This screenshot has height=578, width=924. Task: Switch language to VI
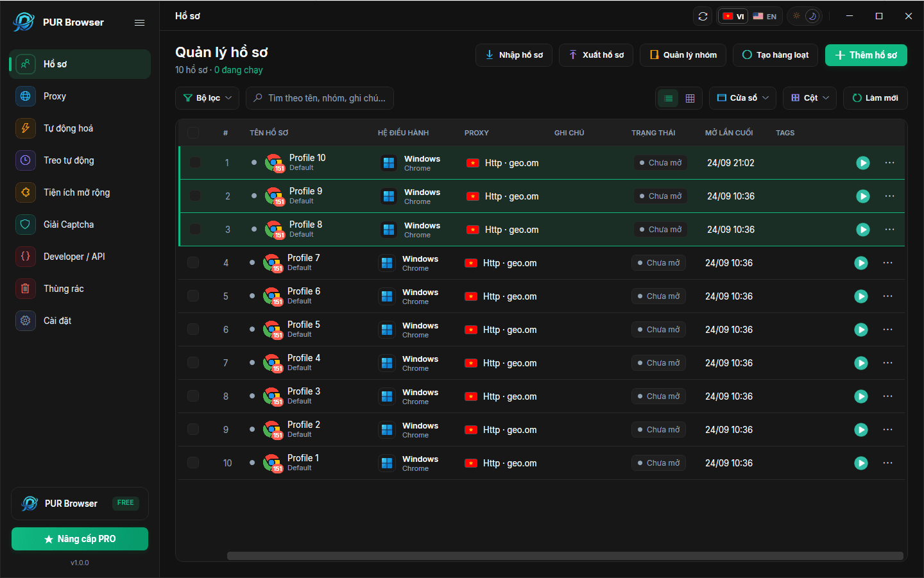733,16
